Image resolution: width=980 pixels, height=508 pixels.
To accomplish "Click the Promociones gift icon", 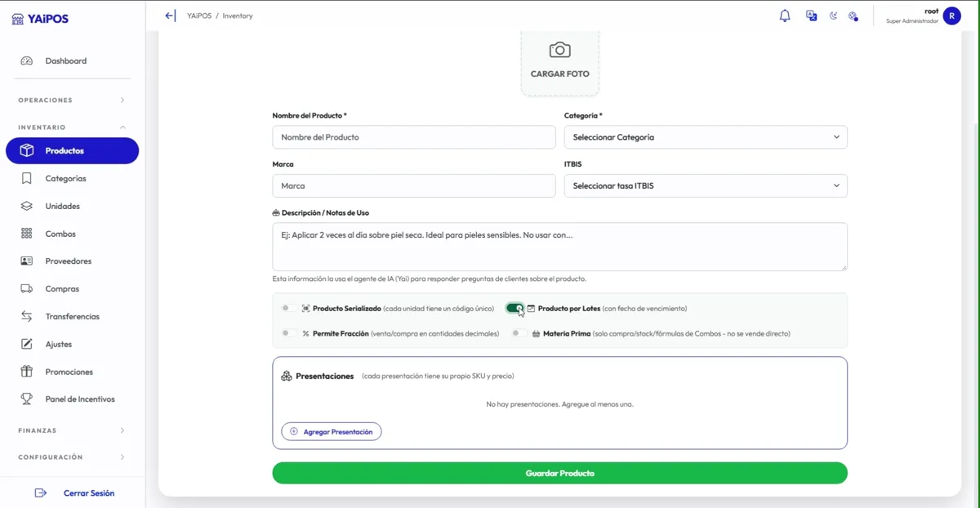I will (27, 372).
